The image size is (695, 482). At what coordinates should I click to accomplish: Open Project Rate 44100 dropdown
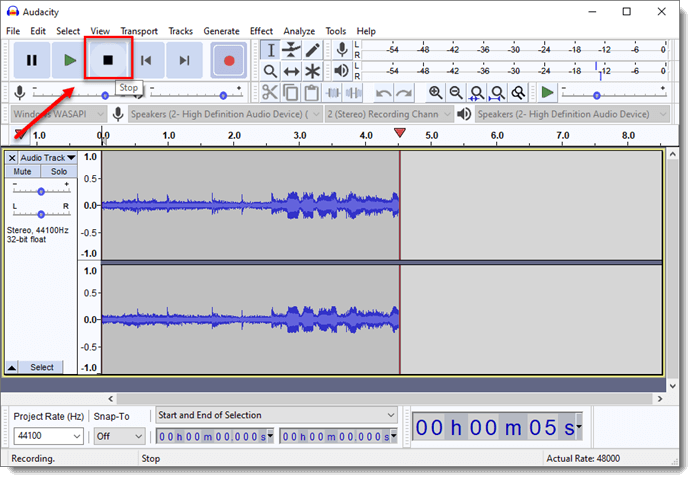48,436
